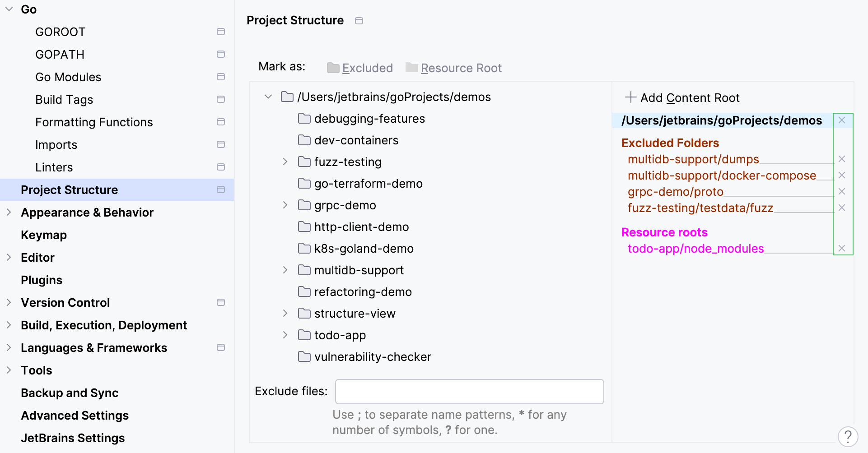Collapse the Go section in the sidebar
868x453 pixels.
pyautogui.click(x=8, y=9)
